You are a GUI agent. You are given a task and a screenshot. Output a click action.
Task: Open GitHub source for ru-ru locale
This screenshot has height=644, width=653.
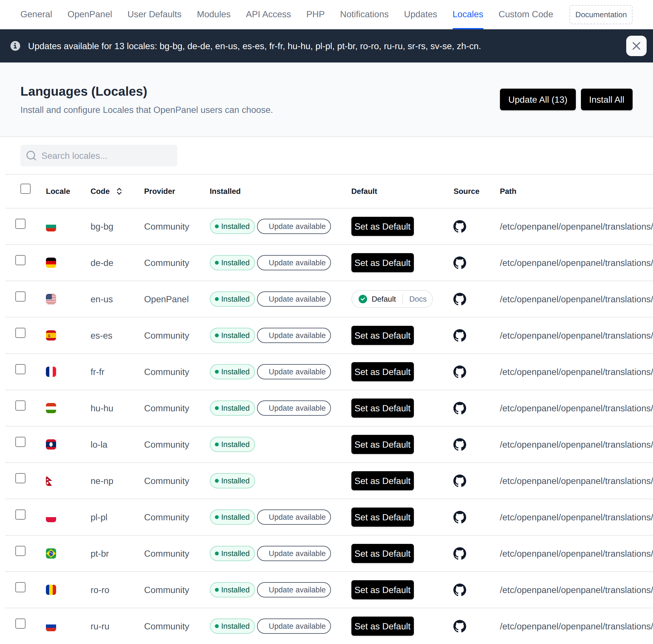click(459, 626)
